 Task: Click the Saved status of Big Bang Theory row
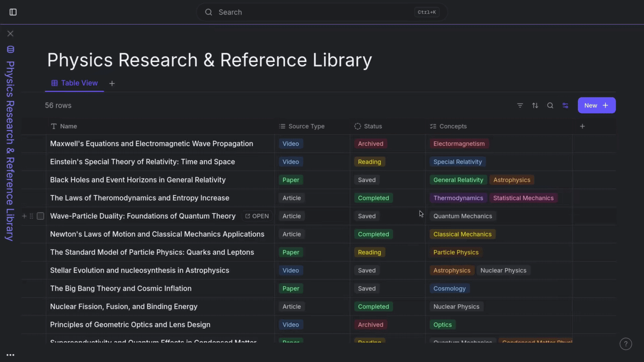pos(367,289)
